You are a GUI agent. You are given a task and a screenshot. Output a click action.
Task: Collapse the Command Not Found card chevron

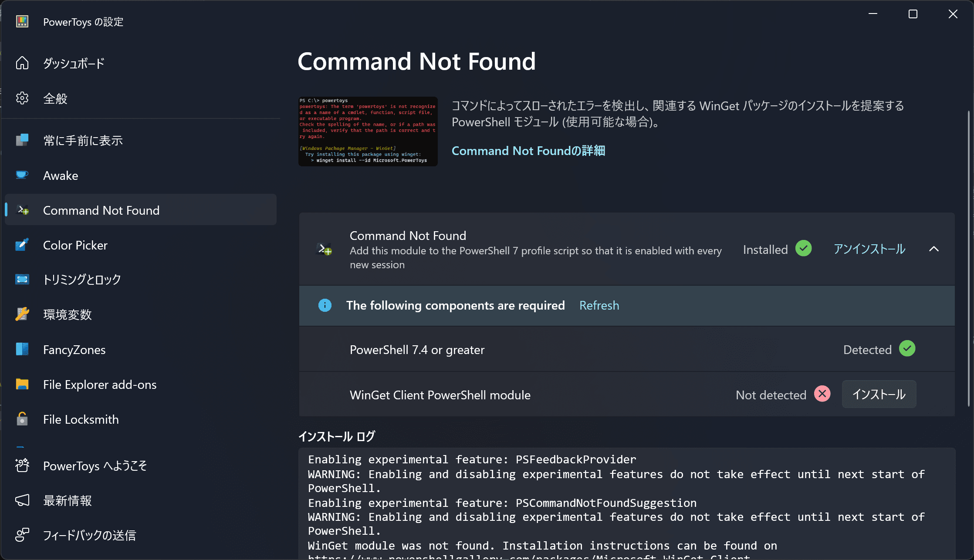click(934, 249)
